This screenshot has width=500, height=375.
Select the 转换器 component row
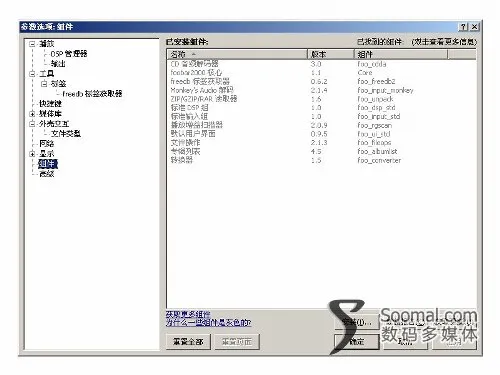[321, 160]
